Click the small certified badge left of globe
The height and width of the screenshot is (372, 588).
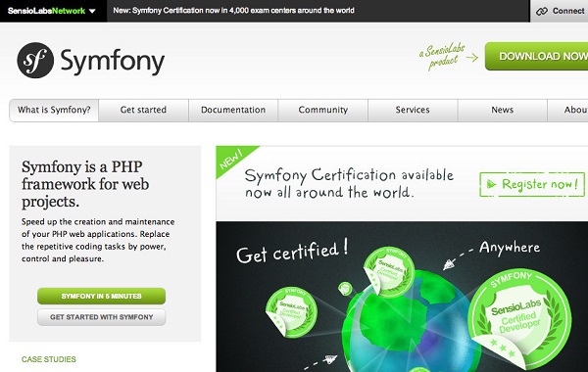click(291, 311)
